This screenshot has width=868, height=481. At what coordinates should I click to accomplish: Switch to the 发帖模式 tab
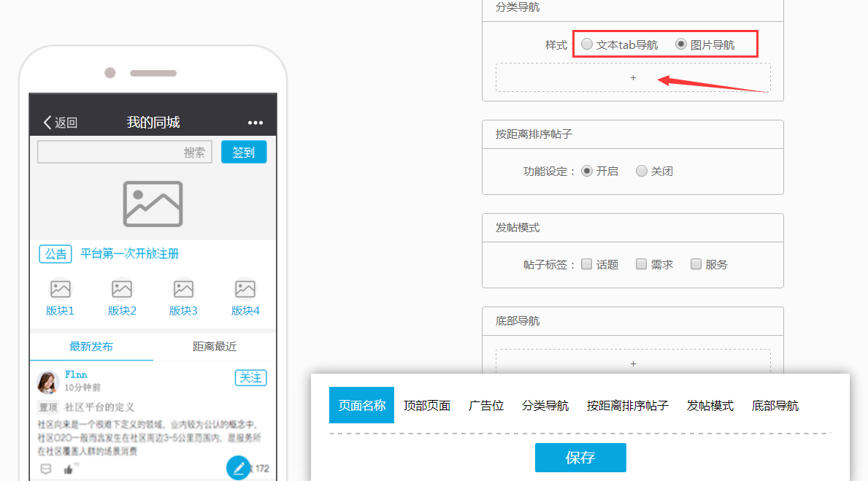pyautogui.click(x=710, y=406)
